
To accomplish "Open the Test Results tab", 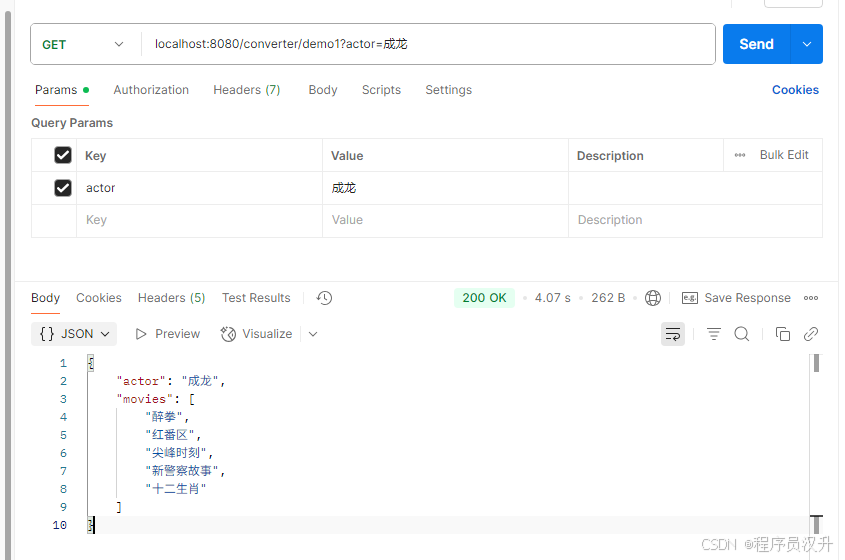I will 256,298.
